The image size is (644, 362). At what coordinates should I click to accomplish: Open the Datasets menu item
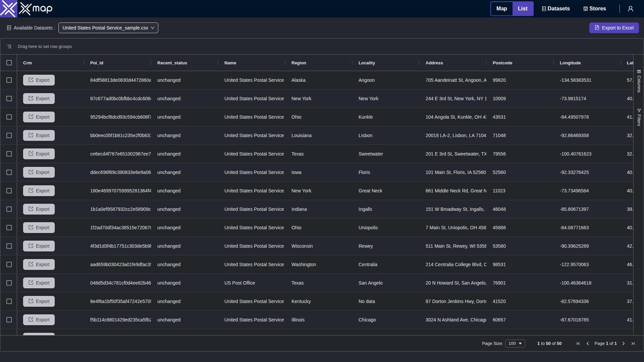(556, 9)
